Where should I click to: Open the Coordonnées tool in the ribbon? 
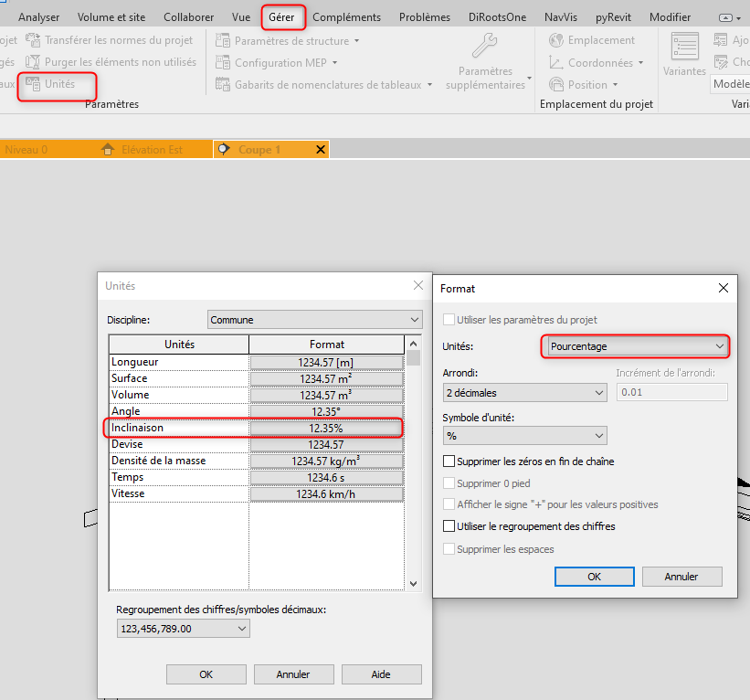(598, 63)
